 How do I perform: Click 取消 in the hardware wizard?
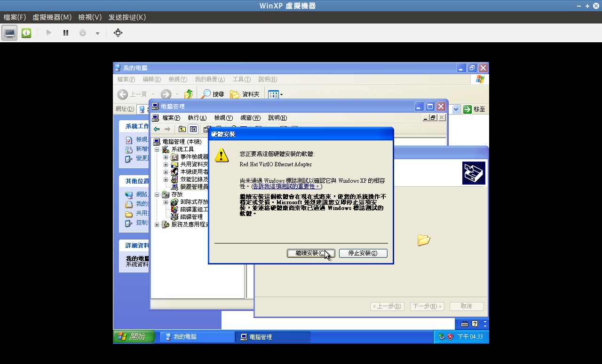click(467, 306)
